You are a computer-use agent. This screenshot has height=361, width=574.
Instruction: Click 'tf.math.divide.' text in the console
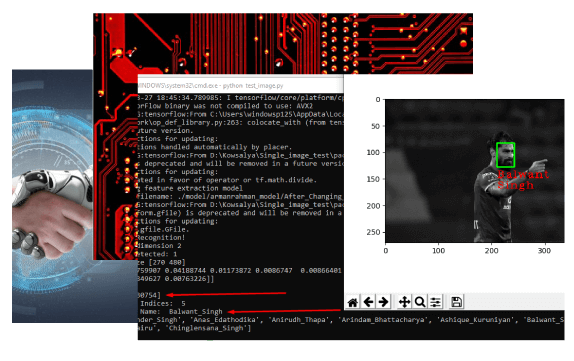point(286,180)
